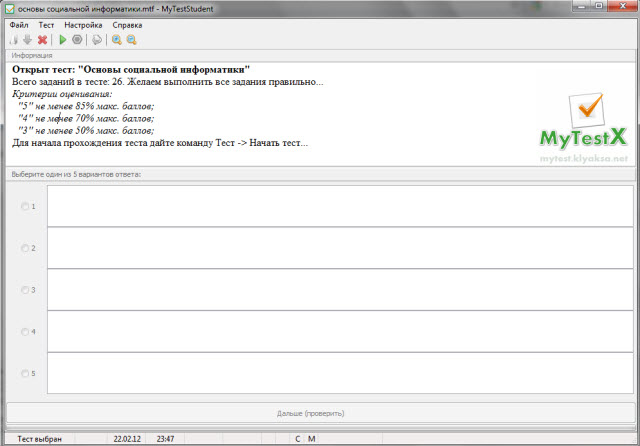This screenshot has height=446, width=640.
Task: Click the first grayed toolbar icon
Action: click(14, 40)
